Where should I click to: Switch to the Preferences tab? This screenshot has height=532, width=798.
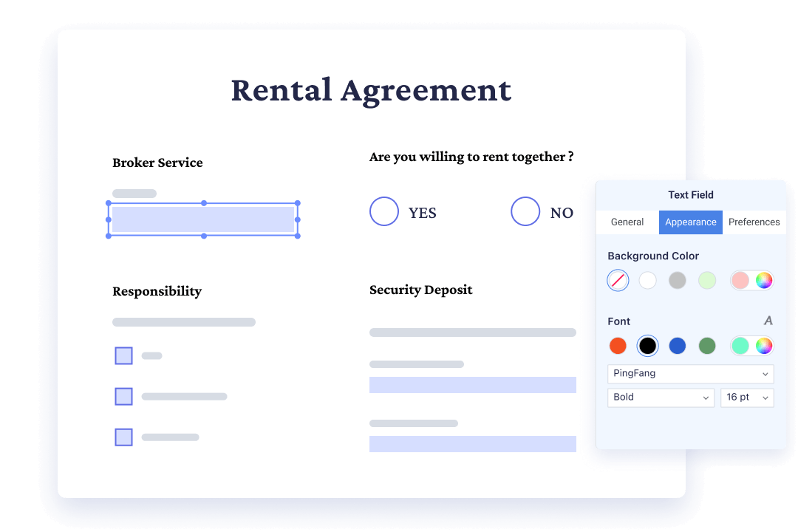(x=754, y=222)
